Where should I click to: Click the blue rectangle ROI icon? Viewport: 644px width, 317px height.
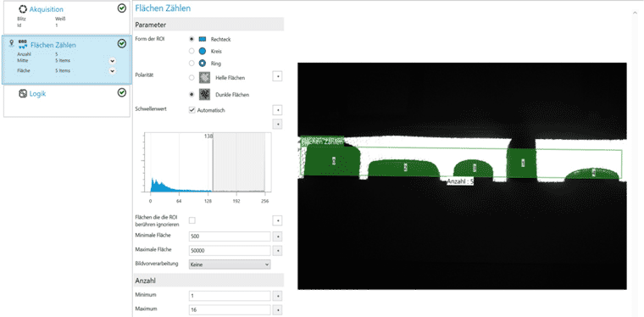pyautogui.click(x=203, y=39)
